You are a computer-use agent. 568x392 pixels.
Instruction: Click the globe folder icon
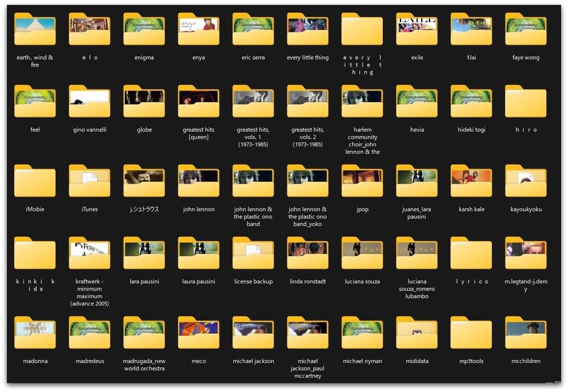click(144, 101)
